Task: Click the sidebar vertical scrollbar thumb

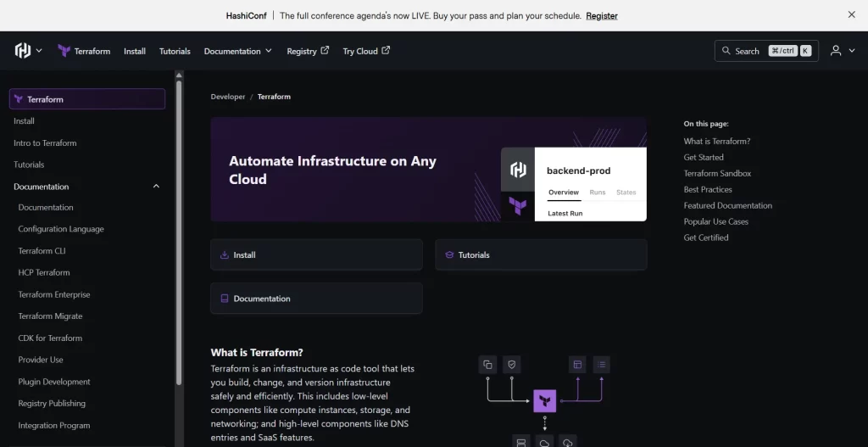Action: pyautogui.click(x=179, y=232)
